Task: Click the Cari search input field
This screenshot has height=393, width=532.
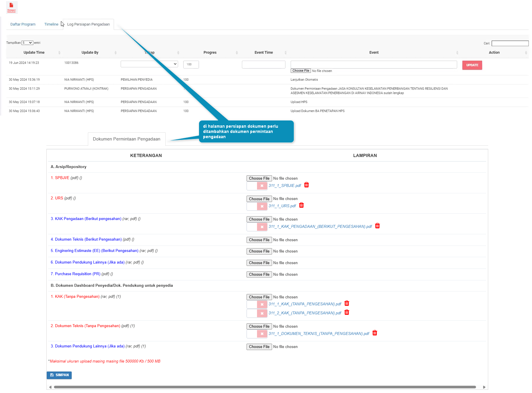Action: 510,44
